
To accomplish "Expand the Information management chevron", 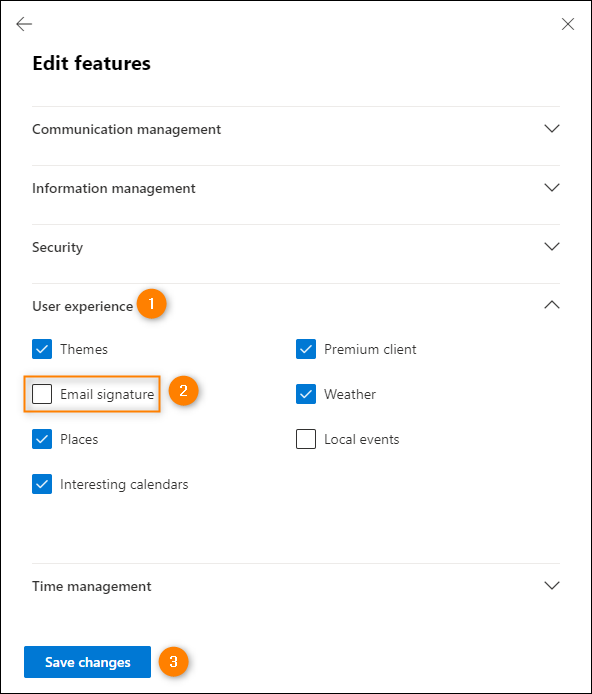I will [552, 188].
